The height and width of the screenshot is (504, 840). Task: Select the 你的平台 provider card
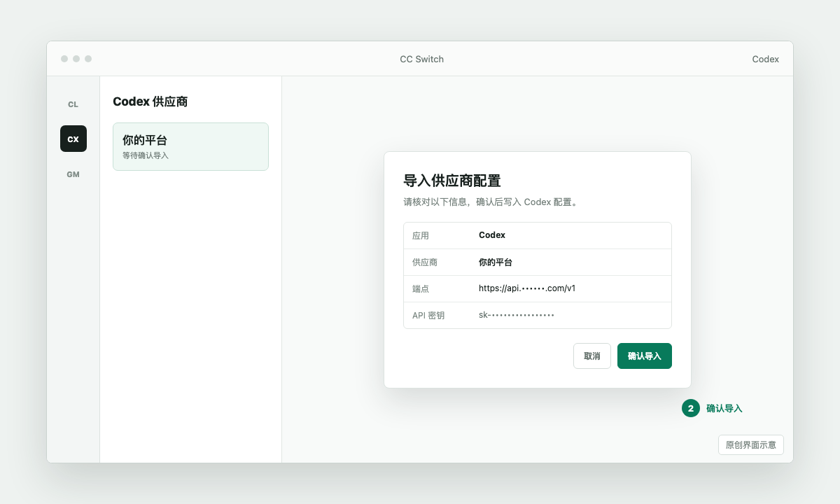click(190, 147)
